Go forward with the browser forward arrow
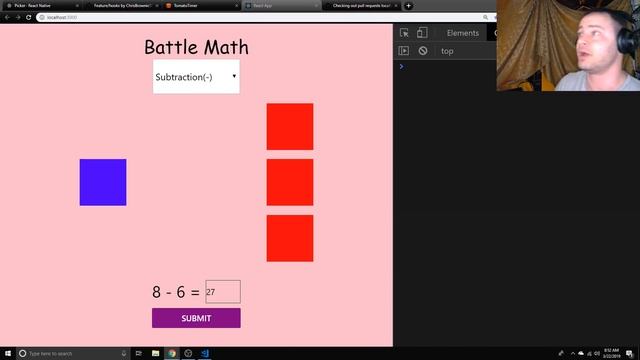640x360 pixels. point(18,17)
